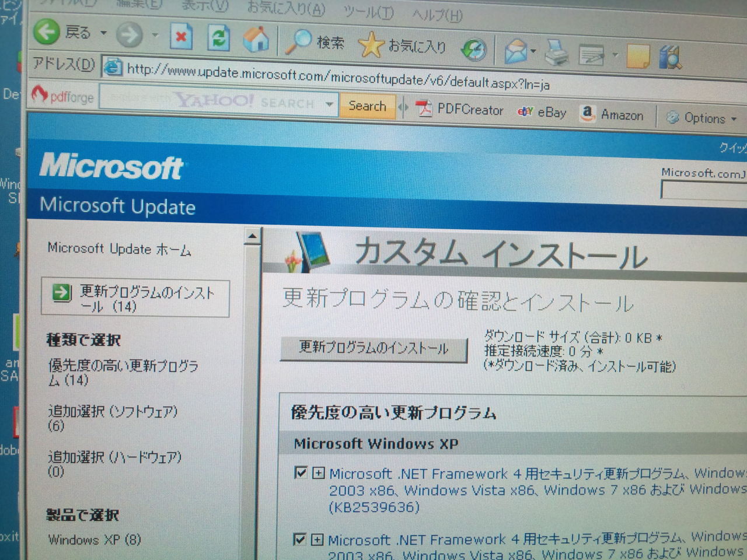Image resolution: width=747 pixels, height=560 pixels.
Task: Select 追加選択 (ハードウェア) (0) link
Action: coord(114,464)
